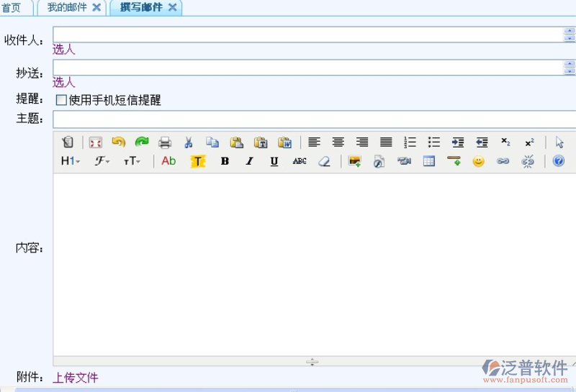The width and height of the screenshot is (576, 392).
Task: Insert media video icon
Action: coord(404,161)
